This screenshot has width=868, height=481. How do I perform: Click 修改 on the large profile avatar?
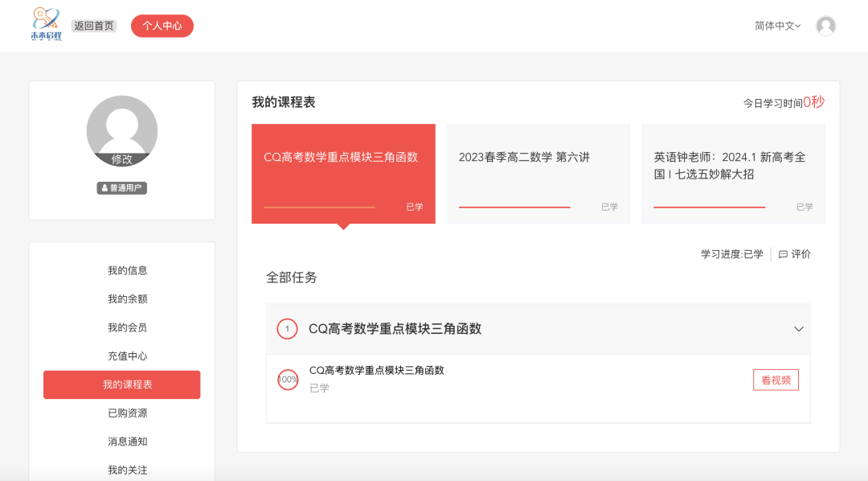(122, 159)
